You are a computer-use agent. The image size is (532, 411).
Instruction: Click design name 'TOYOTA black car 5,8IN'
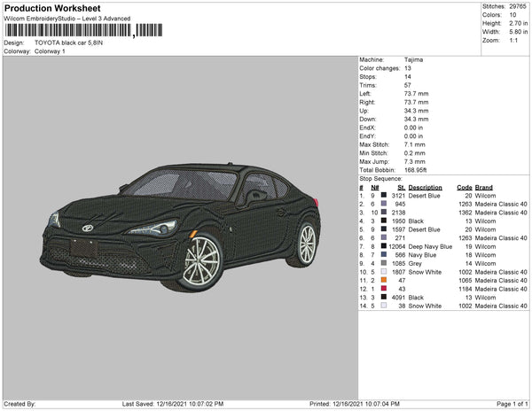coord(68,43)
